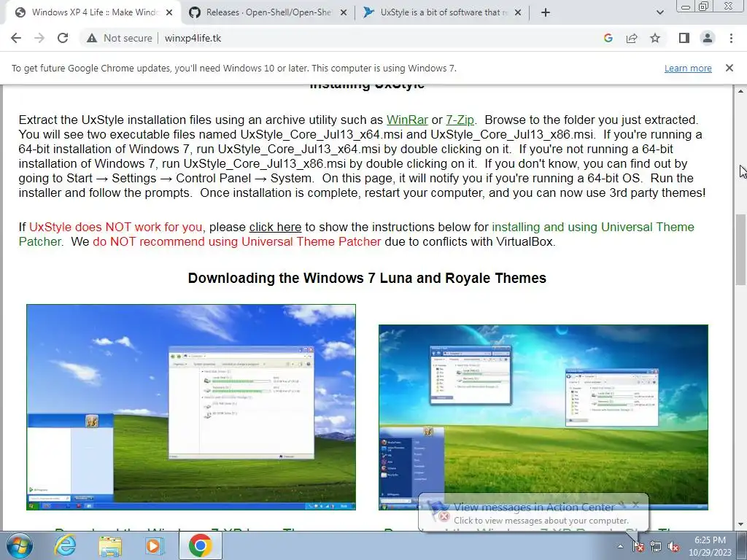Open the Windows Start menu orb
The width and height of the screenshot is (747, 560).
(x=19, y=545)
